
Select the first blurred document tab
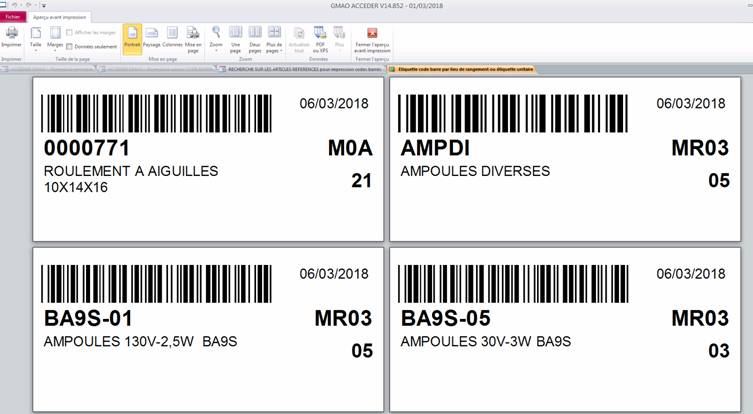pyautogui.click(x=48, y=69)
